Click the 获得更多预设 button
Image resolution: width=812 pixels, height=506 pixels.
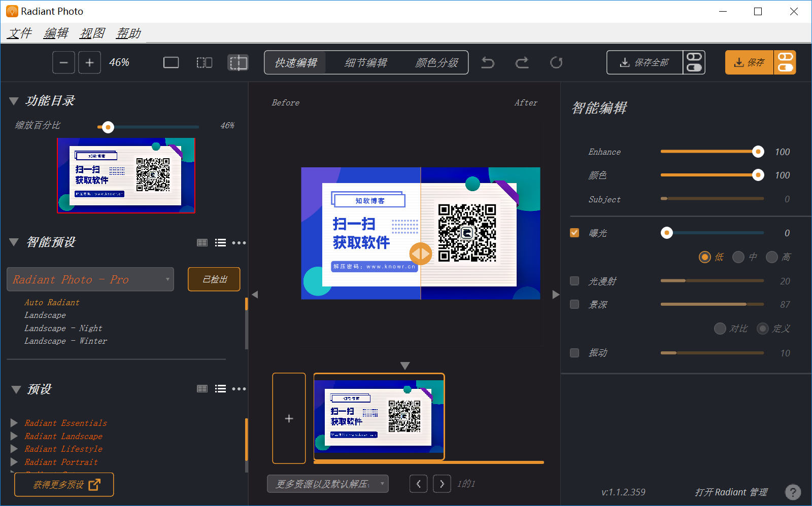coord(64,485)
